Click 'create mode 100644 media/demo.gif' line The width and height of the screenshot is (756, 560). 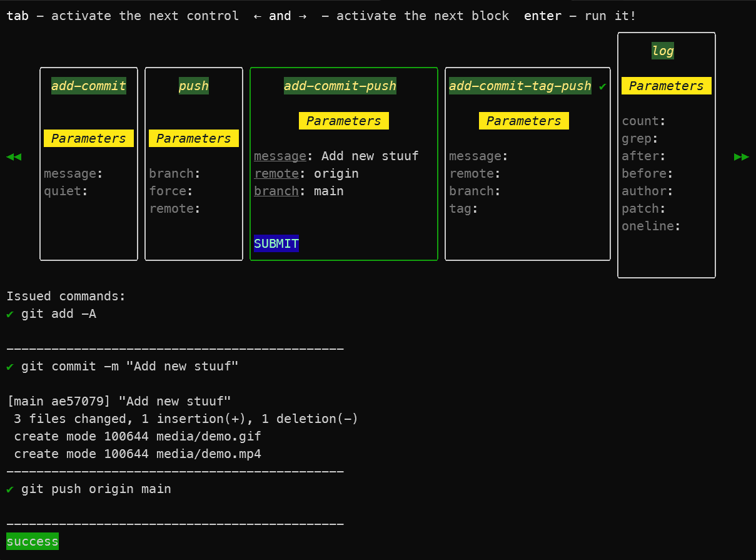point(138,436)
